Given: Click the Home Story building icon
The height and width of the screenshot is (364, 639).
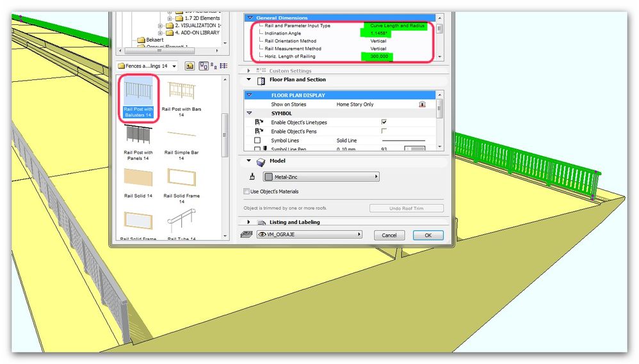Looking at the screenshot, I should (422, 104).
